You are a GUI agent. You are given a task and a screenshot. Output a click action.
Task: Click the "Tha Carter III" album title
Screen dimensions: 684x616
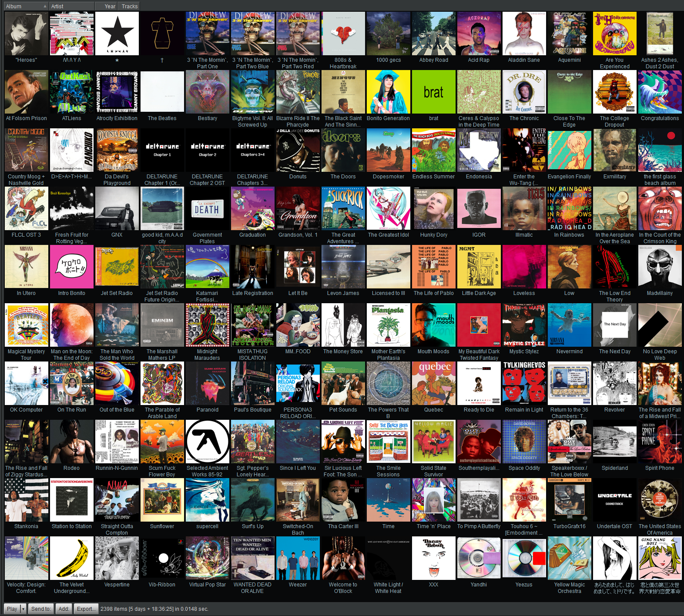tap(343, 526)
